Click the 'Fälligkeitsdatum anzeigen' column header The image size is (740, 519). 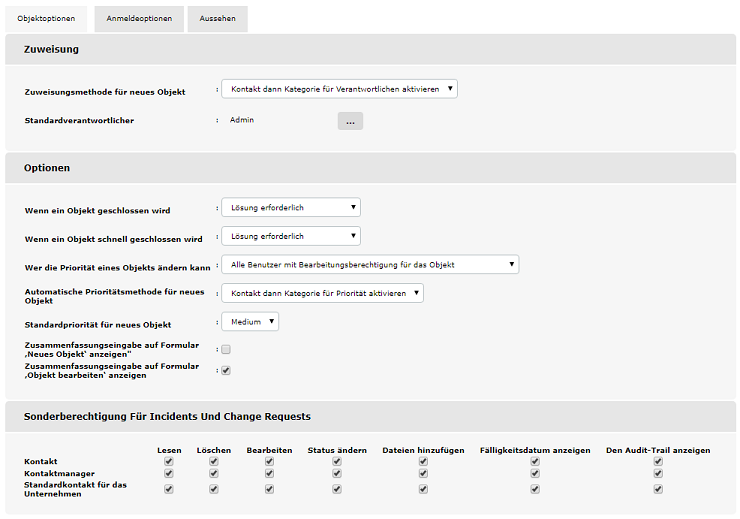pos(535,450)
